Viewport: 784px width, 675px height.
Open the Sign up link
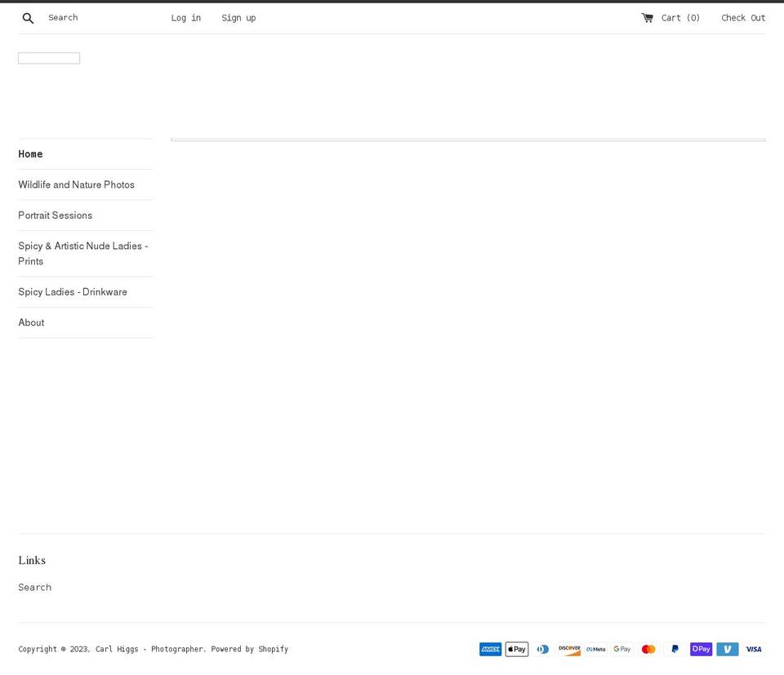coord(238,18)
